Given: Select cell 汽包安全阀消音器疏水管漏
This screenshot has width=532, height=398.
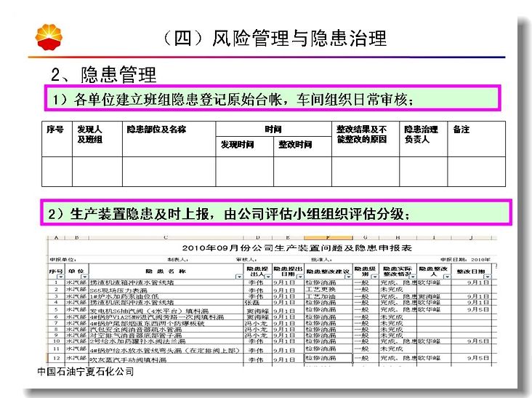Looking at the screenshot, I should (x=166, y=330).
